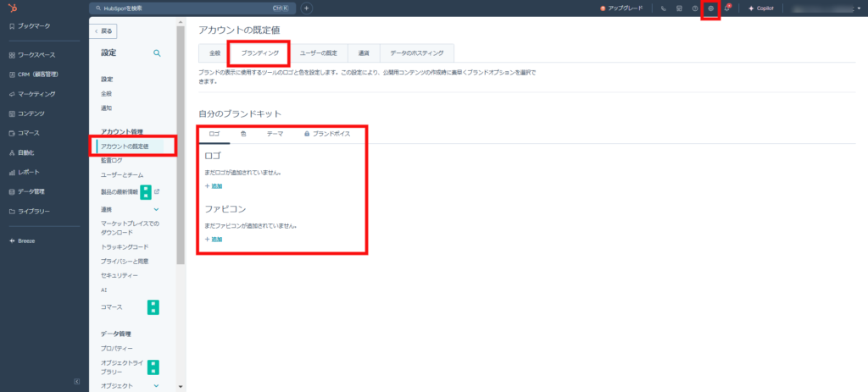868x392 pixels.
Task: Go back with the 戻る button
Action: 103,31
